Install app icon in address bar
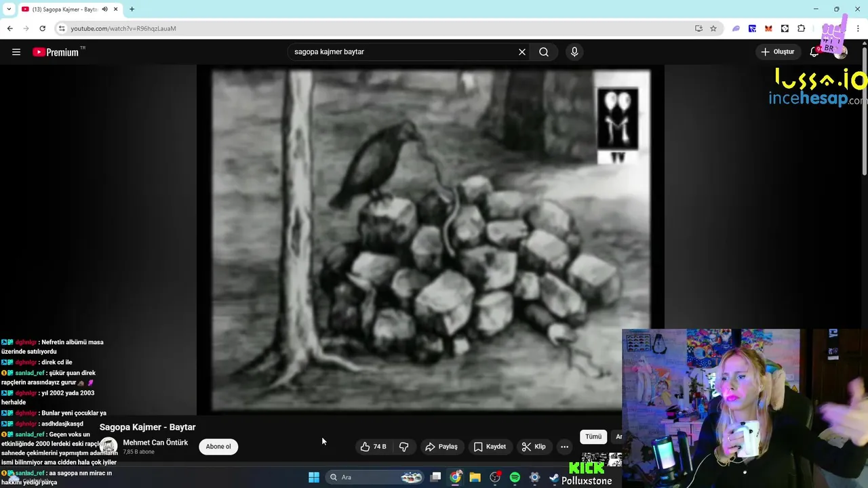This screenshot has width=868, height=488. tap(698, 28)
